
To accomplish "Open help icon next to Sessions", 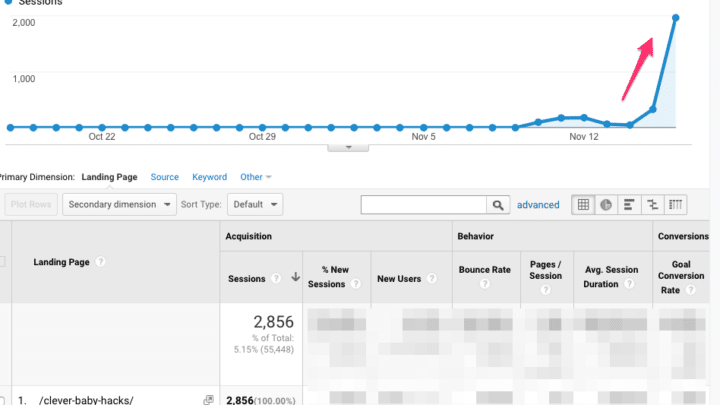I will [276, 279].
